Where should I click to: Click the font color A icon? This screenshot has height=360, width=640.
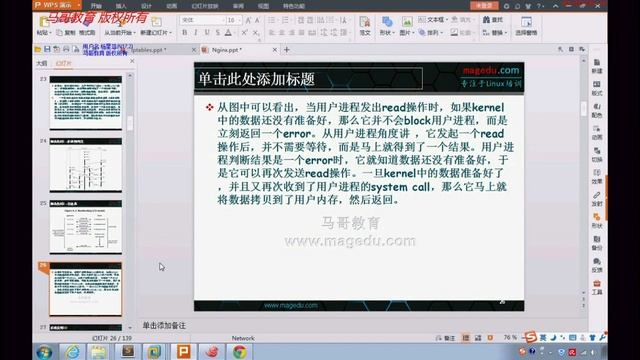click(228, 32)
